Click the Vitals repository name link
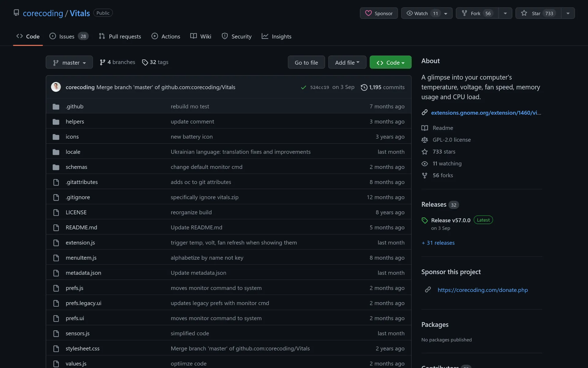The width and height of the screenshot is (588, 368). pyautogui.click(x=80, y=13)
